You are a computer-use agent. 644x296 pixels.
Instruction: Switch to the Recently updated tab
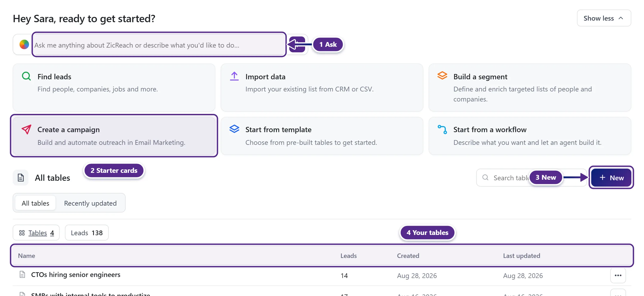(90, 203)
